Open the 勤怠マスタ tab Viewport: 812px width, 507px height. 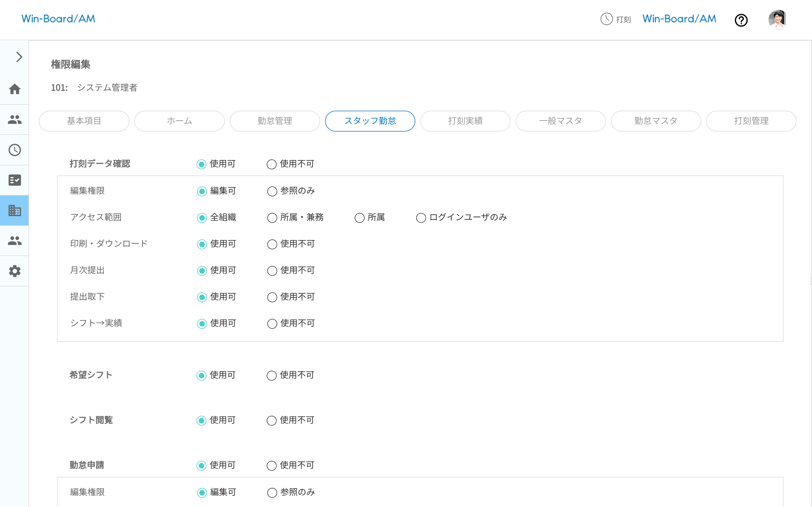pos(656,121)
